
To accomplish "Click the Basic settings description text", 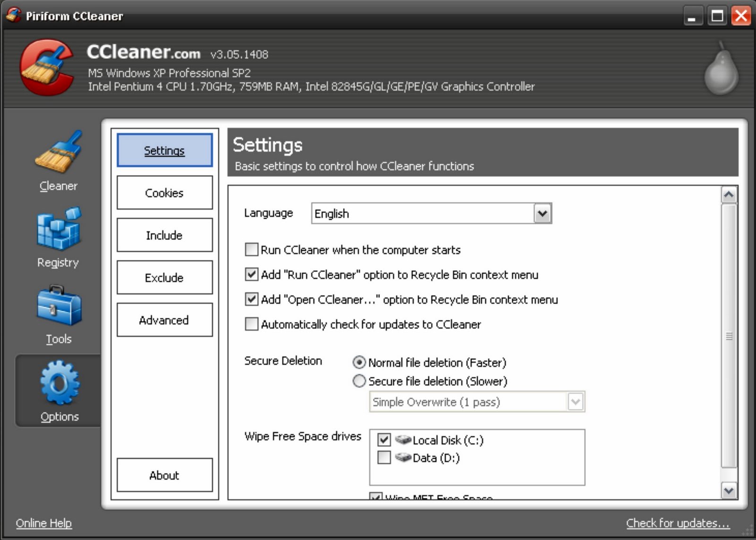I will pos(354,166).
